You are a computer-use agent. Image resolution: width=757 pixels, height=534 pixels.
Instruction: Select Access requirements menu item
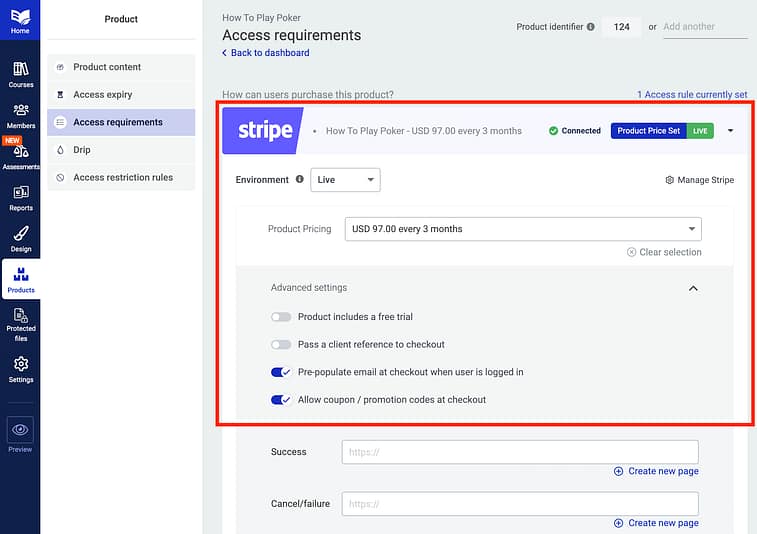coord(121,122)
